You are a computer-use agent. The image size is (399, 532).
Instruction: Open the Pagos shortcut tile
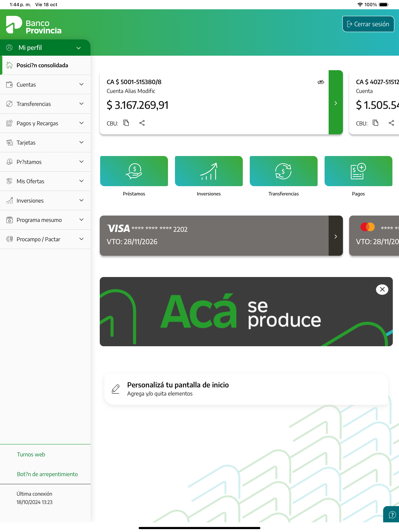358,171
